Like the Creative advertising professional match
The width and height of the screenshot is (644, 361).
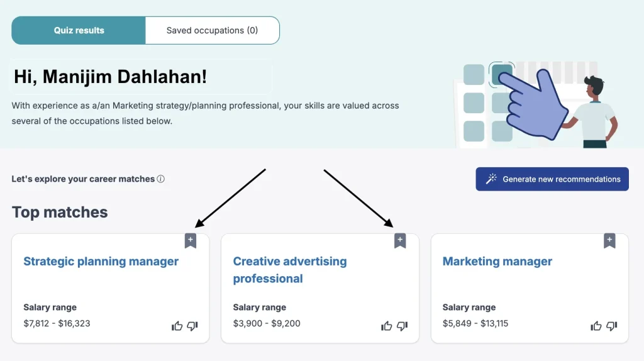click(x=386, y=326)
